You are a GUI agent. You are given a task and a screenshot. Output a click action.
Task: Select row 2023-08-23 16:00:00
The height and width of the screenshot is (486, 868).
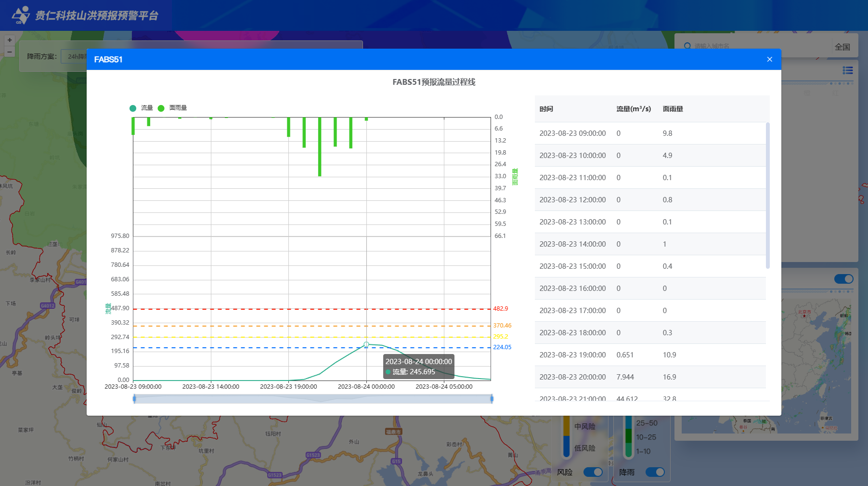(650, 289)
